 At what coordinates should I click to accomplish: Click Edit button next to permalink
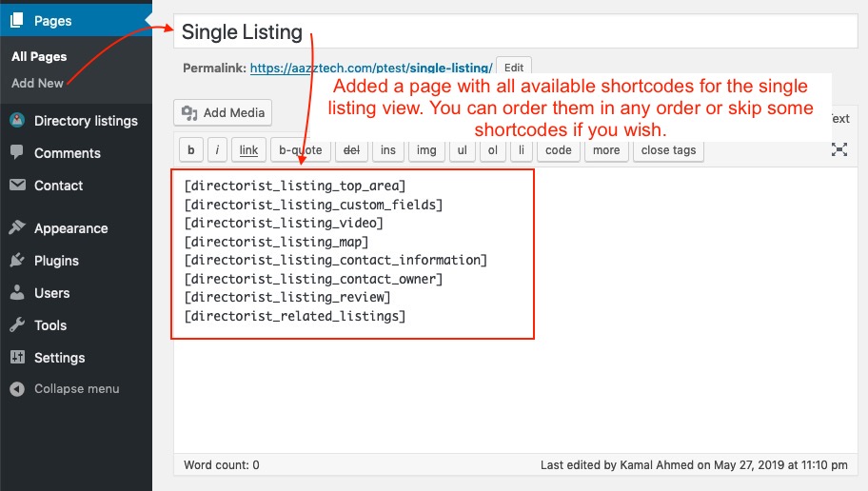coord(514,68)
